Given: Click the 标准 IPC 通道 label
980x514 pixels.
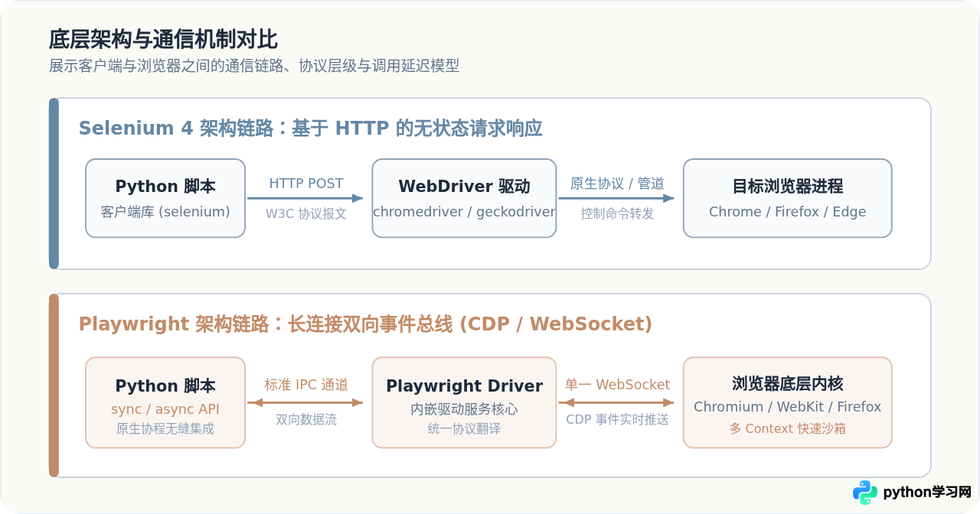Looking at the screenshot, I should pyautogui.click(x=306, y=385).
